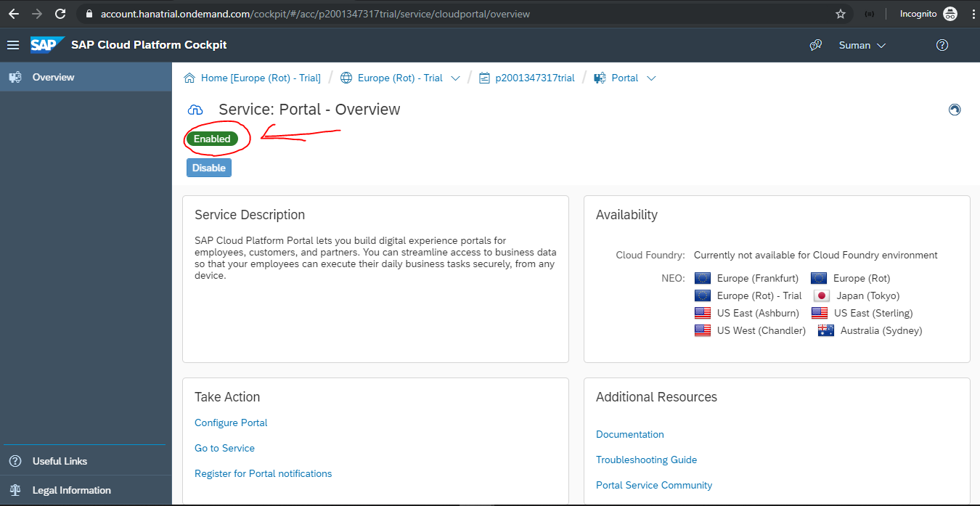The height and width of the screenshot is (506, 980).
Task: Click the Availability heading
Action: (x=626, y=215)
